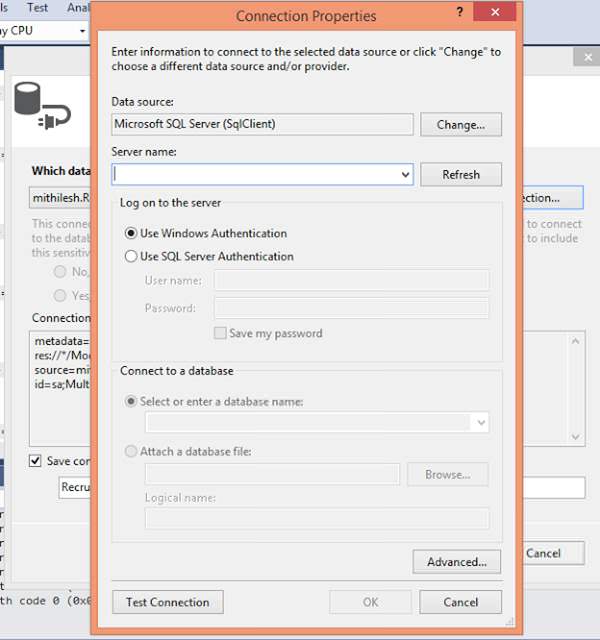Click Change... data source button
The width and height of the screenshot is (600, 640).
[461, 124]
